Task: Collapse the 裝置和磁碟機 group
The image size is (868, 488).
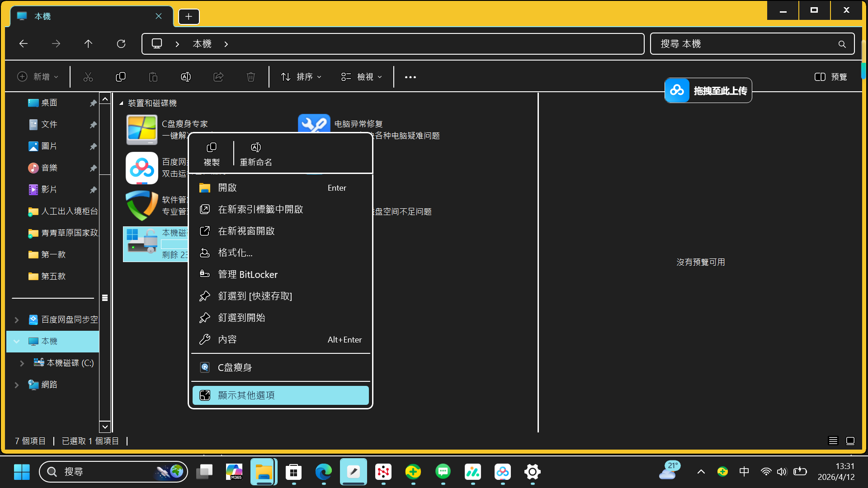Action: click(121, 103)
